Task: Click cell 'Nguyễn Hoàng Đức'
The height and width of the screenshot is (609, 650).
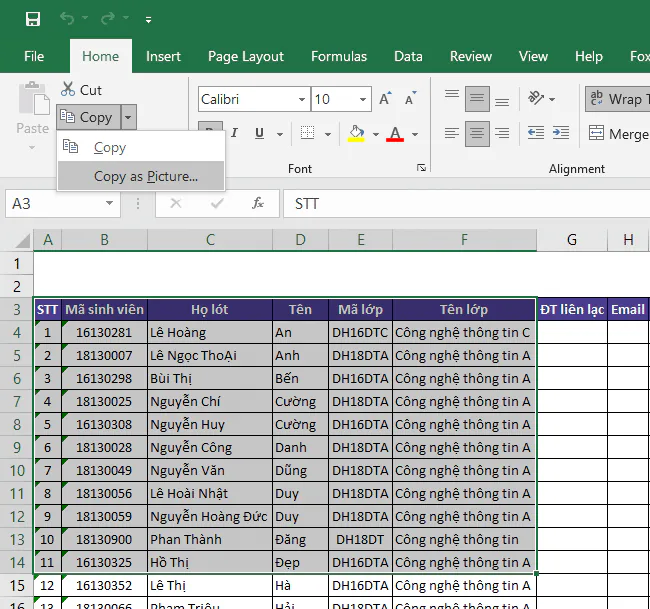Action: click(x=210, y=517)
